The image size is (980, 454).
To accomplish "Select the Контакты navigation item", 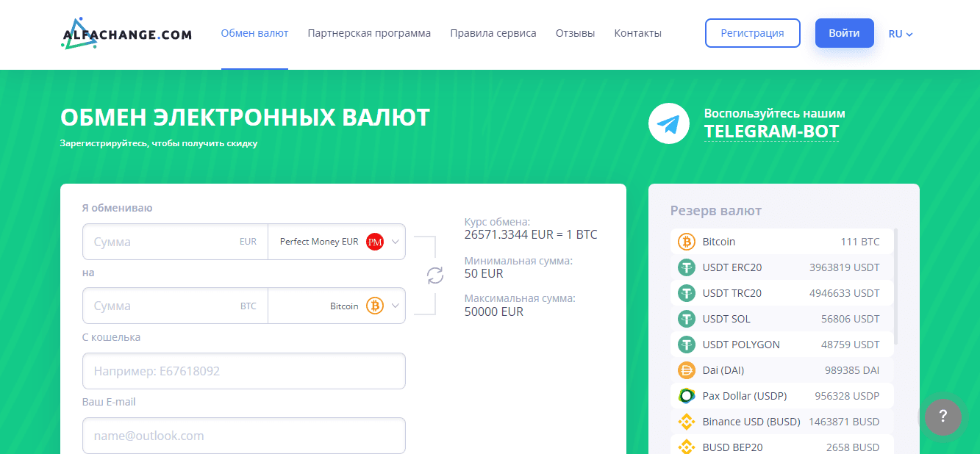I will tap(637, 32).
